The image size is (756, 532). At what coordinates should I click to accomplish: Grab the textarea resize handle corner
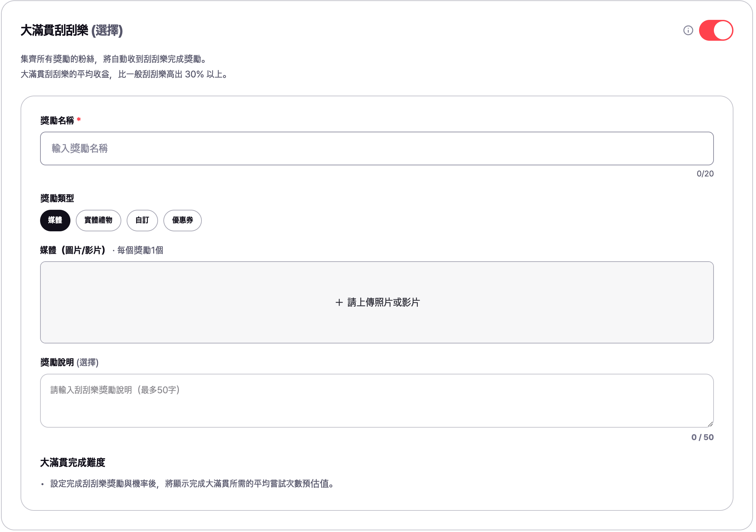[x=710, y=424]
